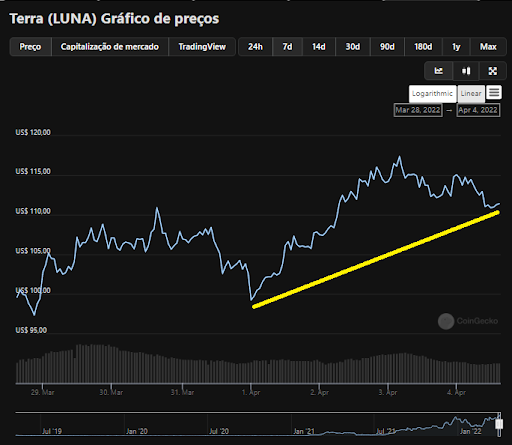Select the Preço tab

click(x=30, y=47)
